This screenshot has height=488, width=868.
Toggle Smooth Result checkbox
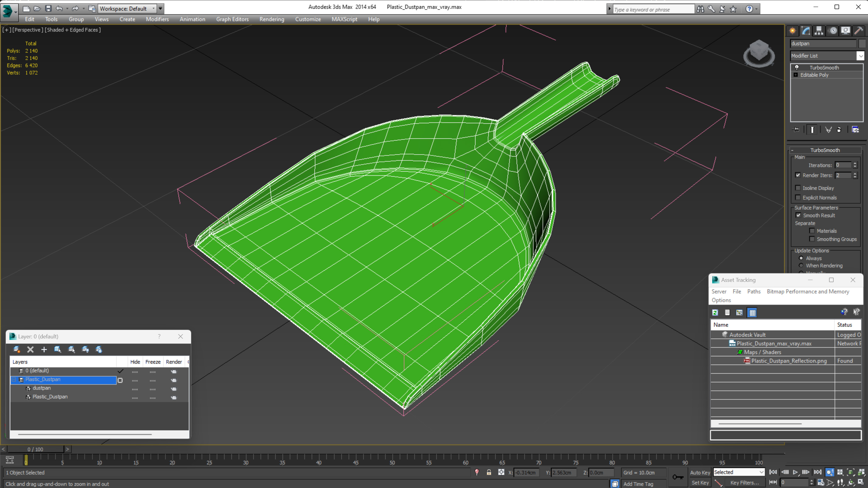[x=798, y=215]
